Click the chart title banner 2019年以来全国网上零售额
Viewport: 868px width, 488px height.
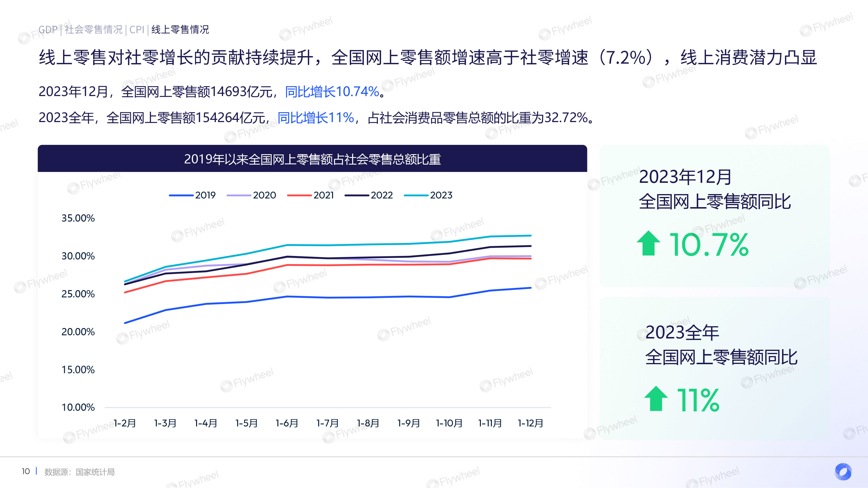pyautogui.click(x=312, y=159)
